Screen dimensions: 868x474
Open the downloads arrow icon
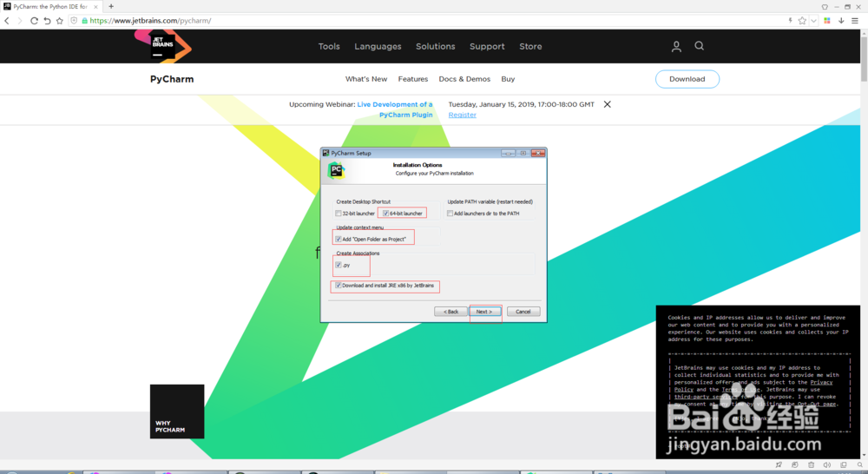(x=841, y=21)
